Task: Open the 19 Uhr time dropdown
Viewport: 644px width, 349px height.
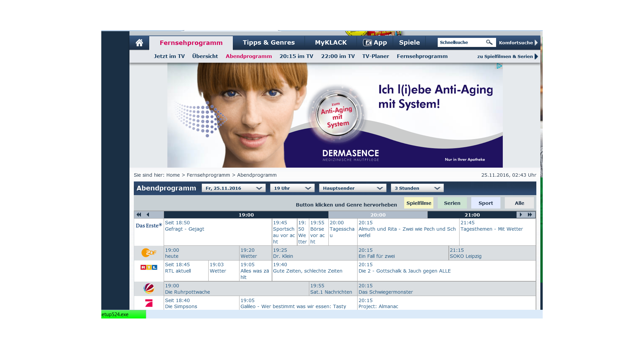Action: point(292,188)
